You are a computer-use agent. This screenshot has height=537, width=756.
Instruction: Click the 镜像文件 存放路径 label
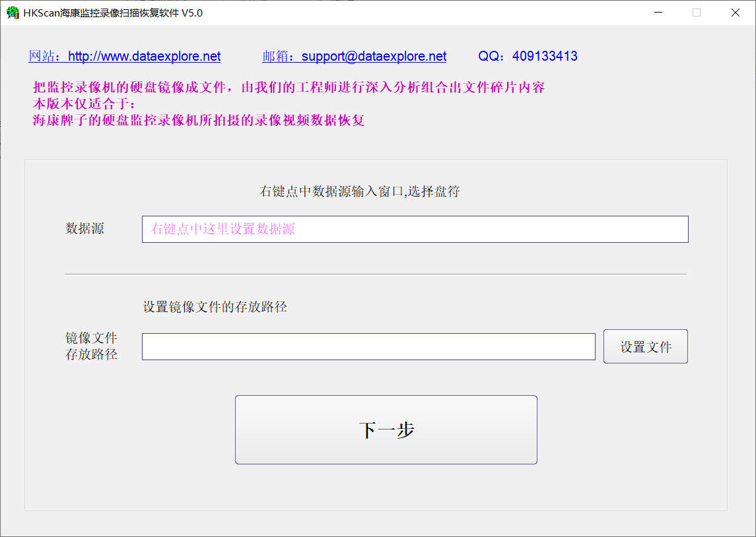click(91, 346)
